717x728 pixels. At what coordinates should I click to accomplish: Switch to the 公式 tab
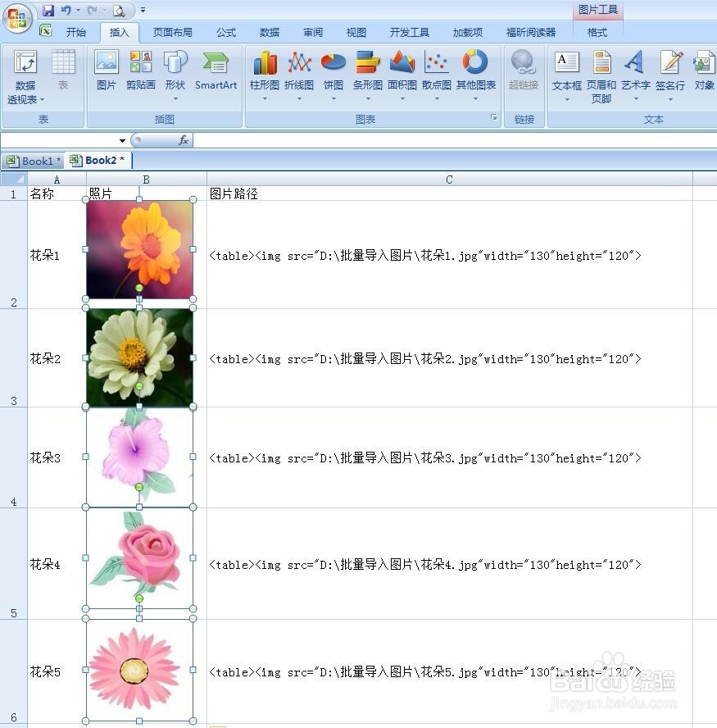226,33
